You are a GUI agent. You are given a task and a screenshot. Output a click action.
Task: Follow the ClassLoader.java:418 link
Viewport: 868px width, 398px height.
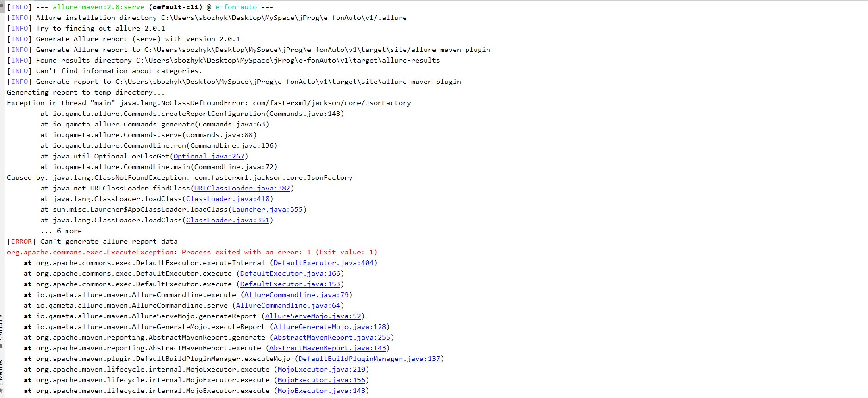pos(228,199)
